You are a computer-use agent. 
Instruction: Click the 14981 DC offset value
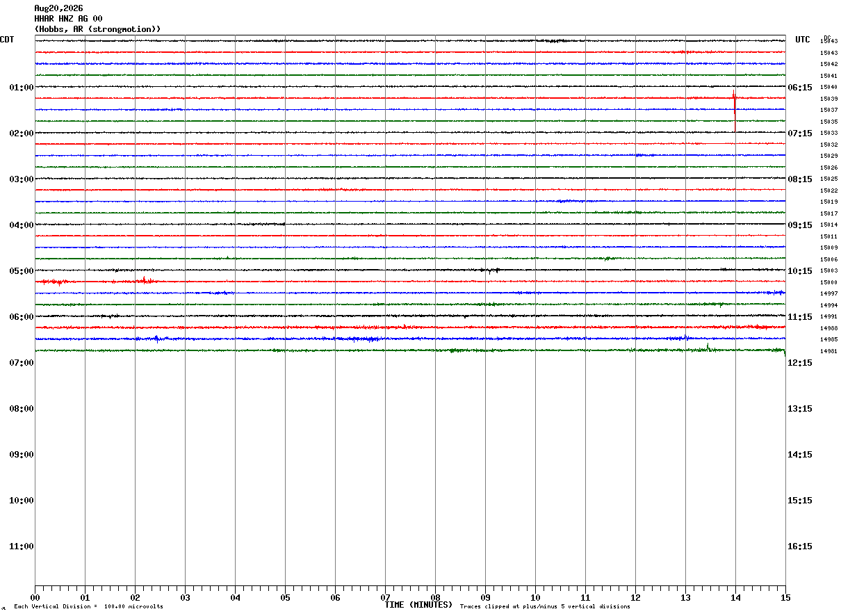[x=828, y=352]
